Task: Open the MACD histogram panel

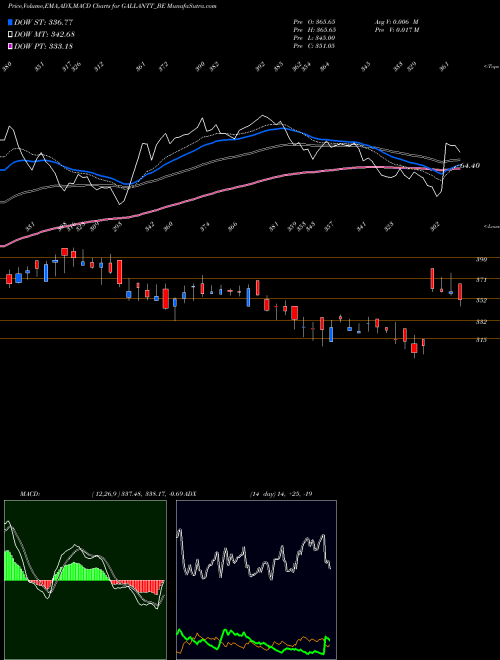Action: [85, 580]
